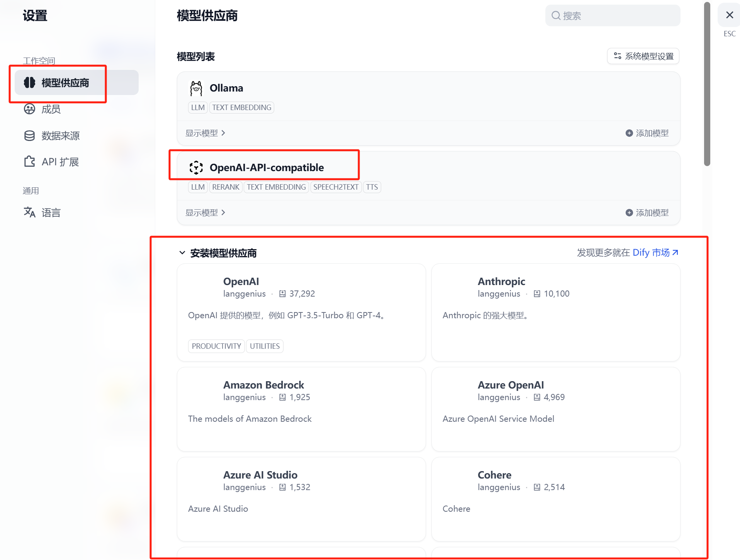Image resolution: width=740 pixels, height=560 pixels.
Task: Click the vertical scrollbar thumb
Action: (707, 85)
